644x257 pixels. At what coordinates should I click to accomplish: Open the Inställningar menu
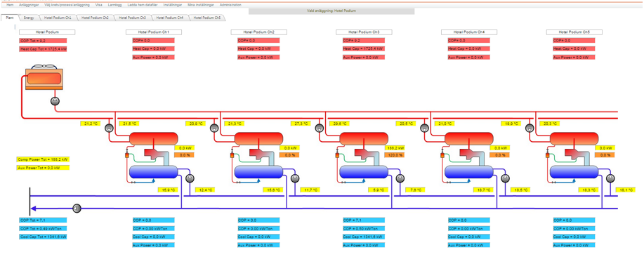tap(173, 5)
